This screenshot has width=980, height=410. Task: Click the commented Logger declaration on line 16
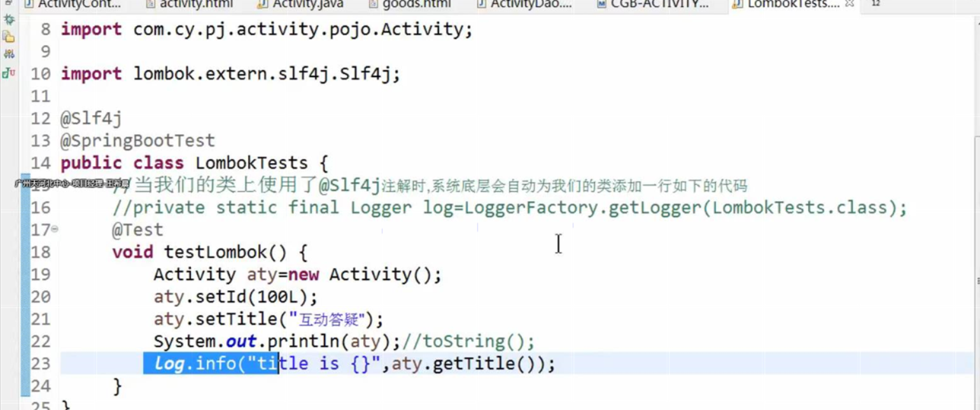[509, 208]
